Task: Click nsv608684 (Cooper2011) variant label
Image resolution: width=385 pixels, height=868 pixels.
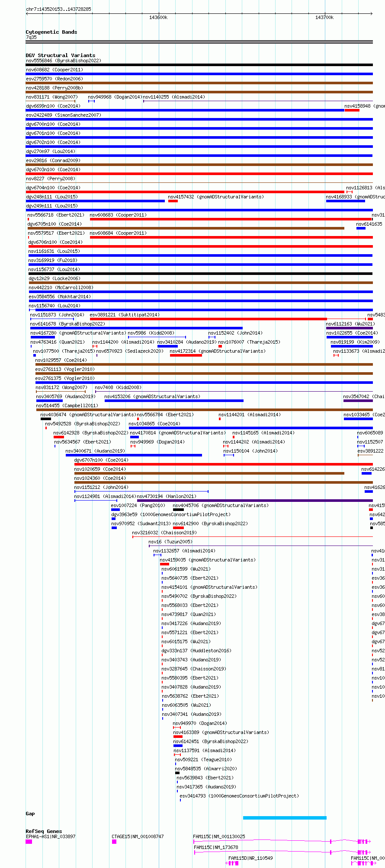Action: [x=118, y=233]
